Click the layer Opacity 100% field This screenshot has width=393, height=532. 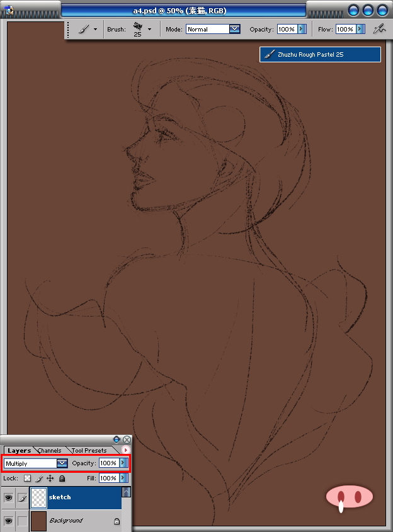pos(109,463)
